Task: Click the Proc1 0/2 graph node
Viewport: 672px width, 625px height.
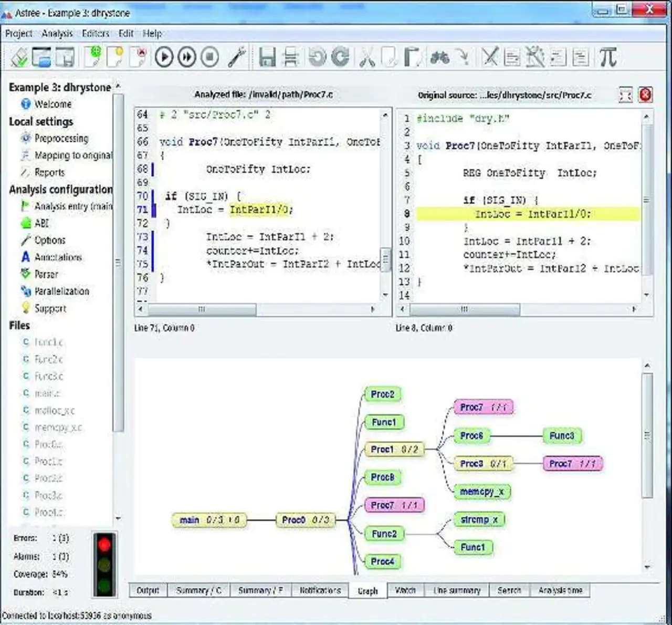Action: (x=394, y=450)
